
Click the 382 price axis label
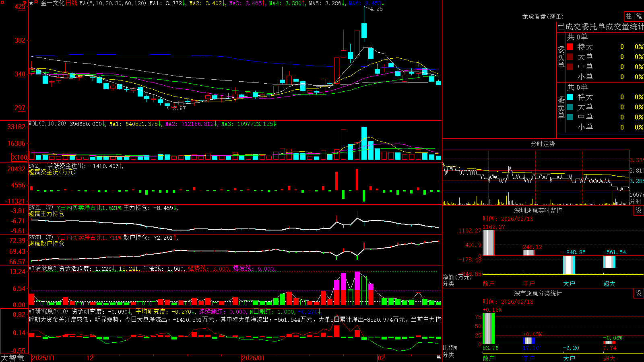(20, 40)
